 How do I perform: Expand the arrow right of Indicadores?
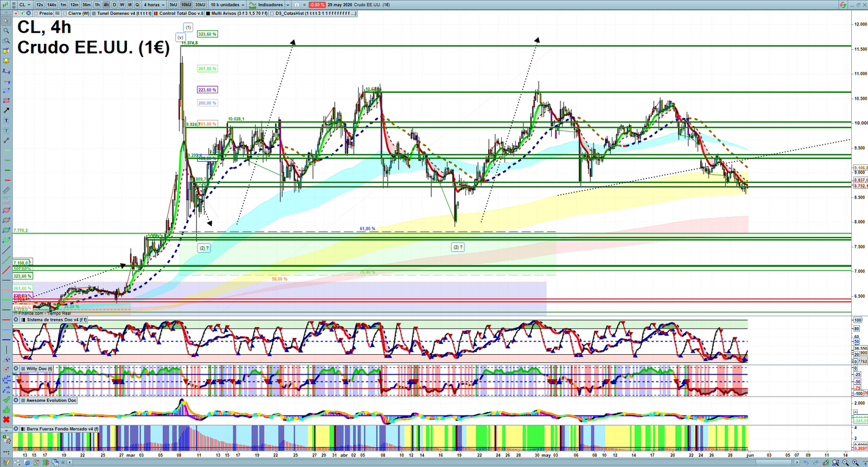288,5
